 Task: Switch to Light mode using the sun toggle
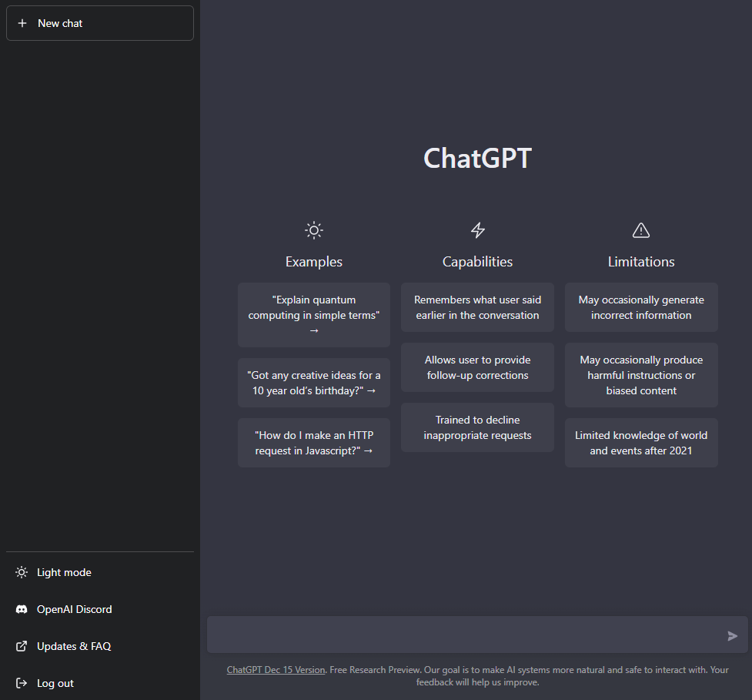tap(21, 572)
